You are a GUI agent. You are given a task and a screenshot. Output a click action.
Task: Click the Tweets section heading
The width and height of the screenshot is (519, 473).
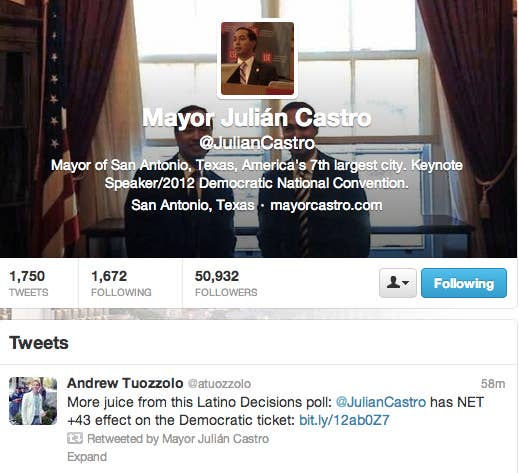[x=39, y=343]
